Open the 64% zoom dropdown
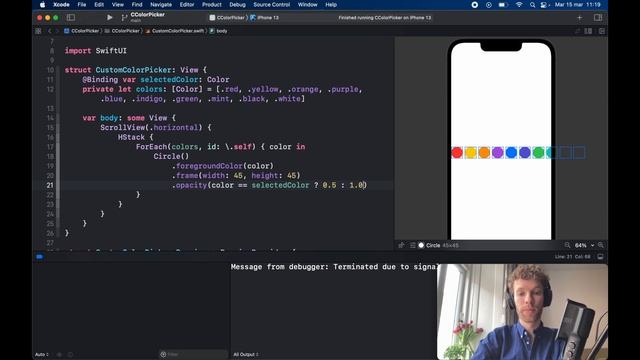The width and height of the screenshot is (640, 360). [584, 245]
